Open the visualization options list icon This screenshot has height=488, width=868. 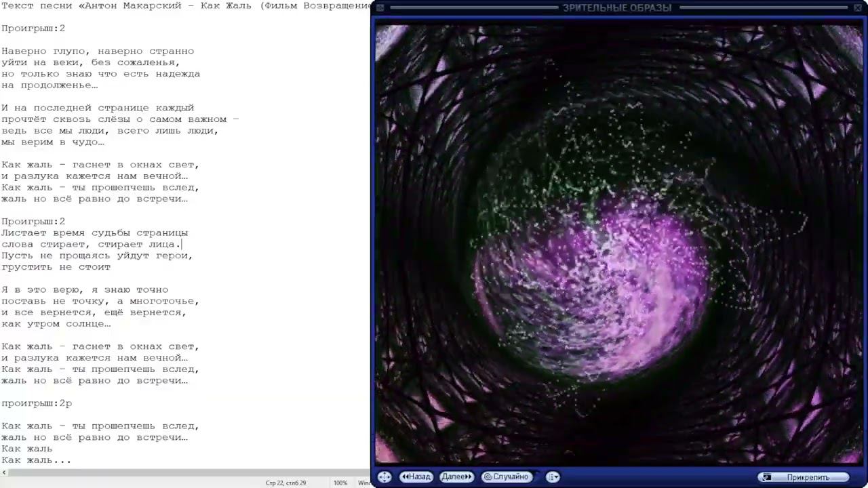[553, 476]
